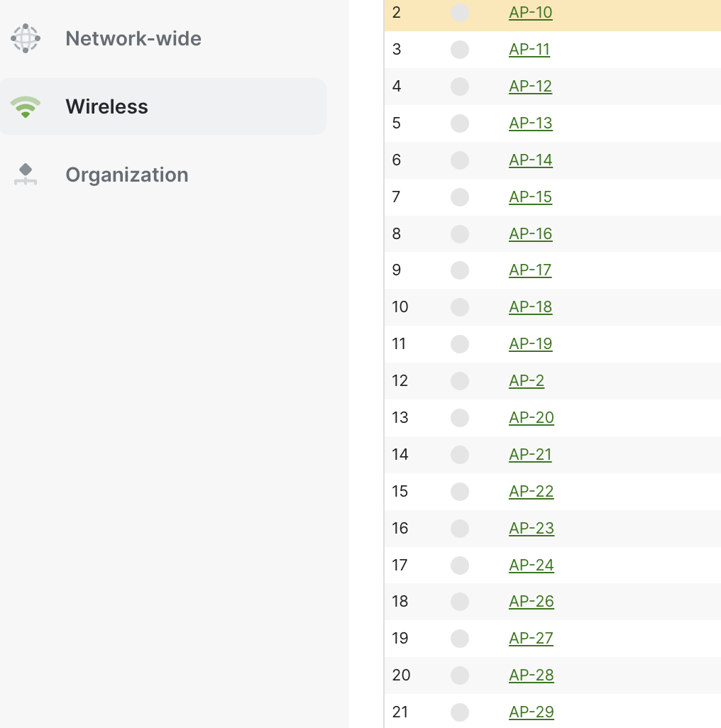The height and width of the screenshot is (728, 721).
Task: Open the AP-10 access point link
Action: click(x=530, y=13)
